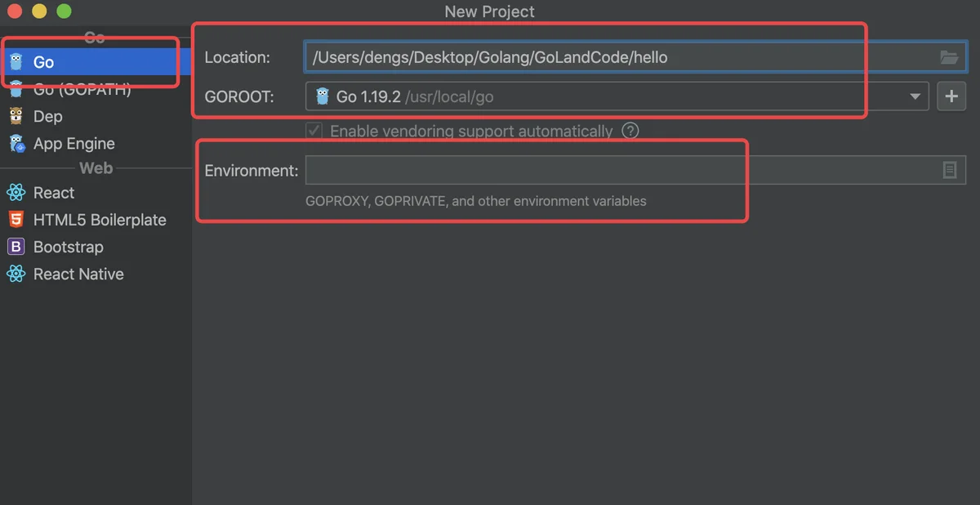Click the green maximize window button
Image resolution: width=980 pixels, height=505 pixels.
(x=64, y=11)
